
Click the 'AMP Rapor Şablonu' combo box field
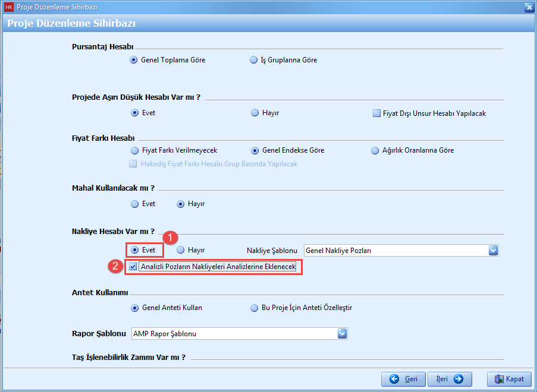233,334
